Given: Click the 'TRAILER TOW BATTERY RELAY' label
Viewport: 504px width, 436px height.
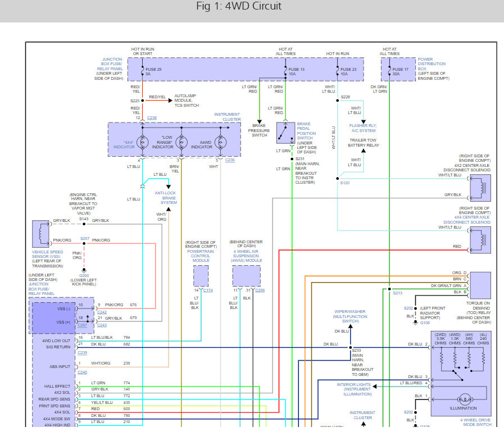Looking at the screenshot, I should tap(364, 143).
